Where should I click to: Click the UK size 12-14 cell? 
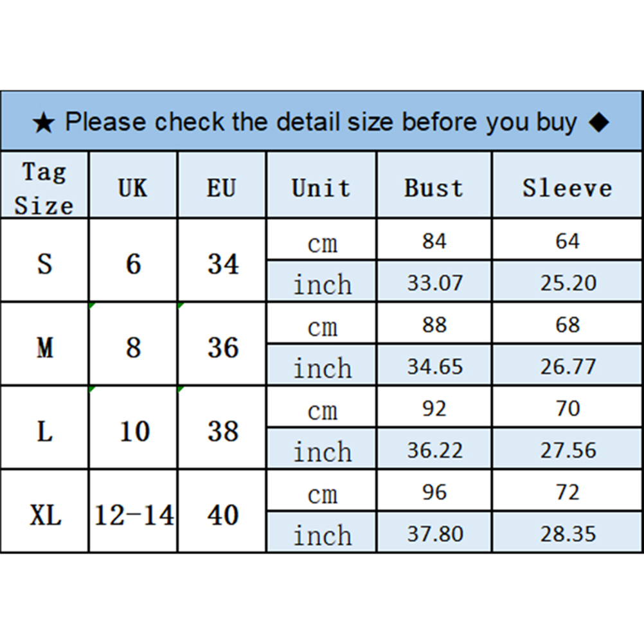coord(134,515)
